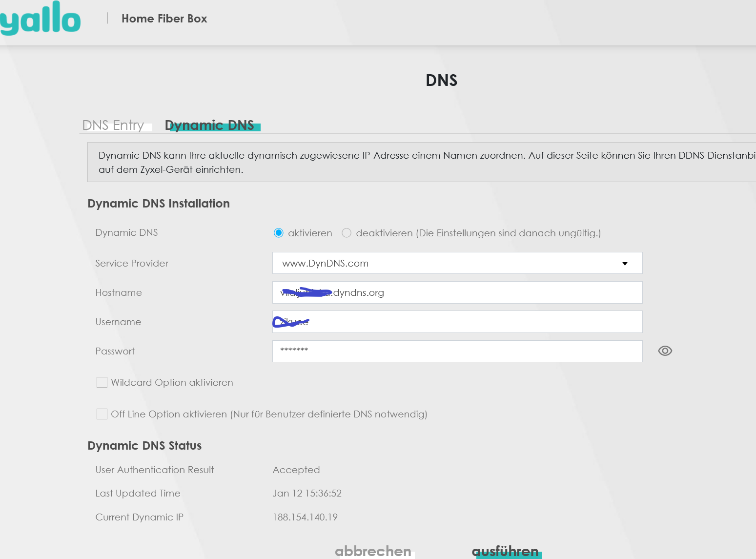The image size is (756, 559).
Task: Click the Current Dynamic IP address value
Action: click(x=305, y=517)
